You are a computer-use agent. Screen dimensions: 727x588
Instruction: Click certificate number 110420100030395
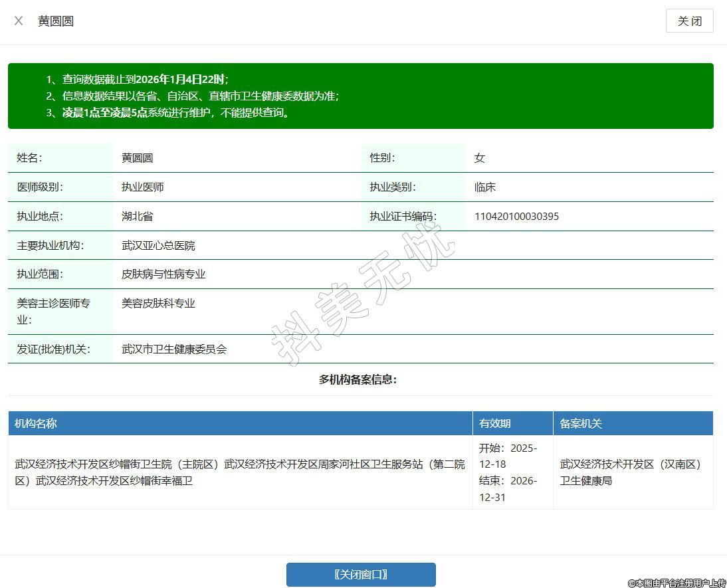click(x=516, y=217)
